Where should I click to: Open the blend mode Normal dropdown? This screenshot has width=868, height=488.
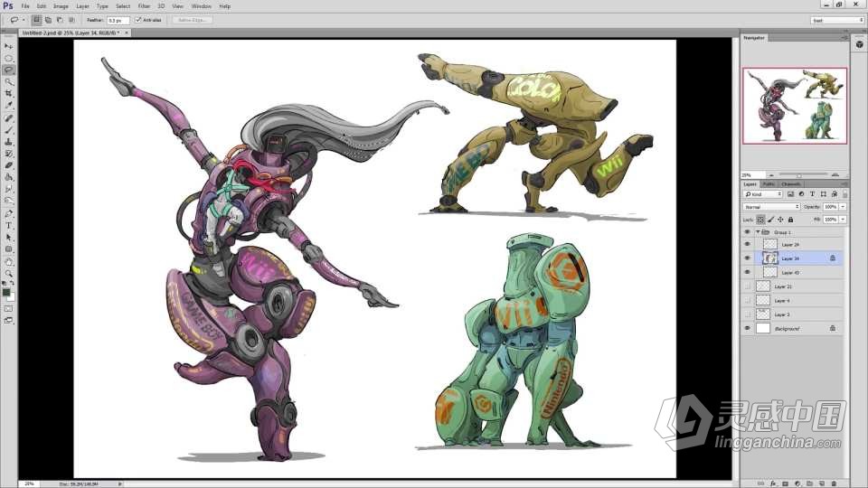tap(771, 207)
